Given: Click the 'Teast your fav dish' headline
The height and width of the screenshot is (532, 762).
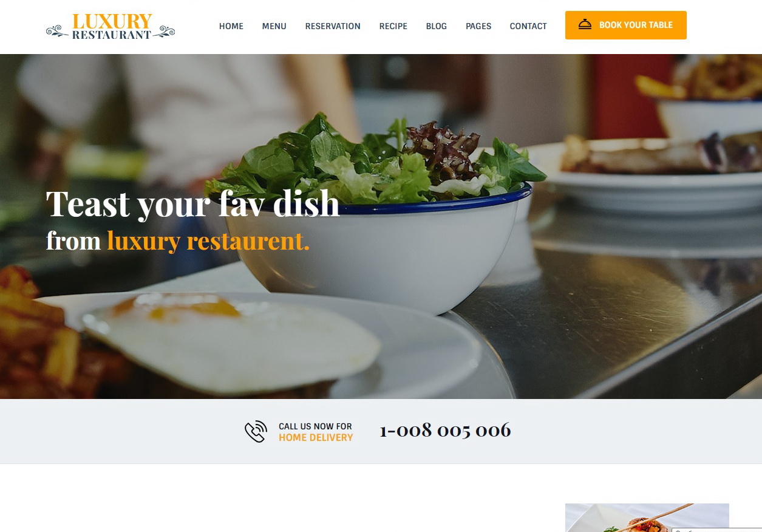Looking at the screenshot, I should coord(193,203).
